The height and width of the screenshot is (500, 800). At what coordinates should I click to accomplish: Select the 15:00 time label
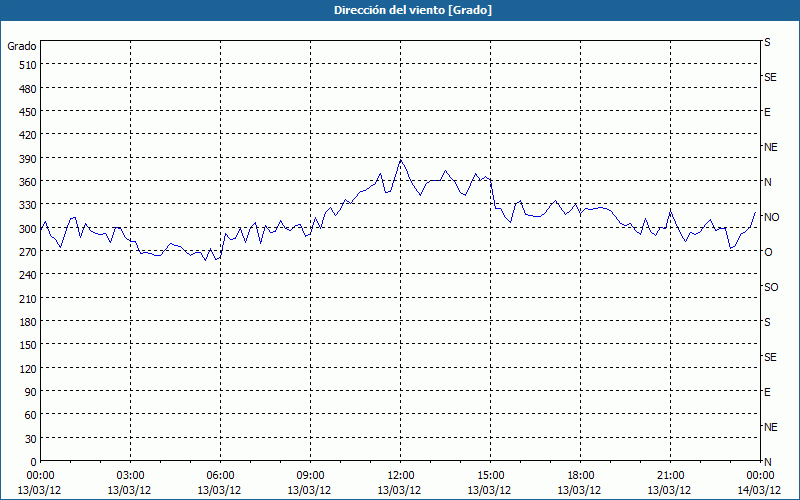pyautogui.click(x=490, y=476)
